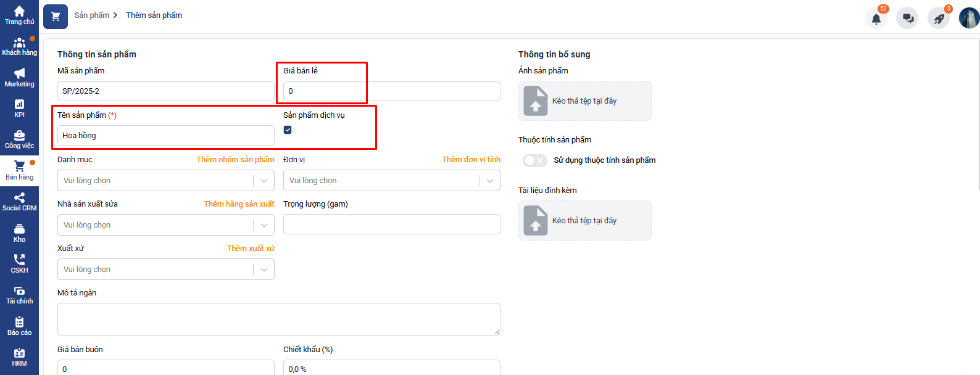The width and height of the screenshot is (980, 375).
Task: Click Thêm đơn vị tính link
Action: click(x=471, y=160)
